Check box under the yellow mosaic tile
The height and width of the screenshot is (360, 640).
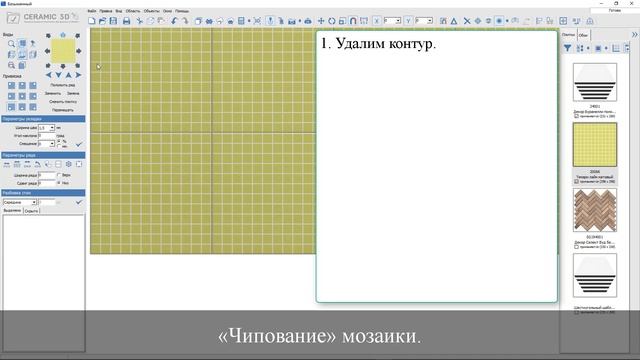point(576,181)
